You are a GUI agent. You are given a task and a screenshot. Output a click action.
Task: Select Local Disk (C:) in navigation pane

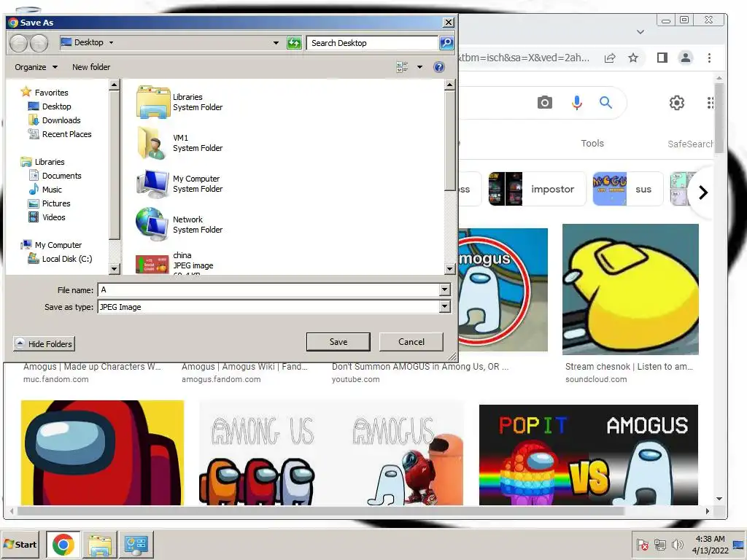click(x=60, y=259)
